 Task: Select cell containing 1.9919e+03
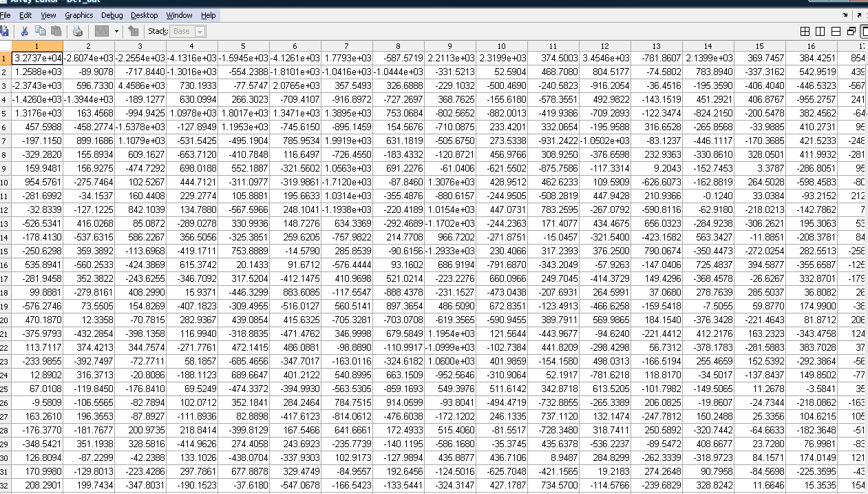(347, 141)
